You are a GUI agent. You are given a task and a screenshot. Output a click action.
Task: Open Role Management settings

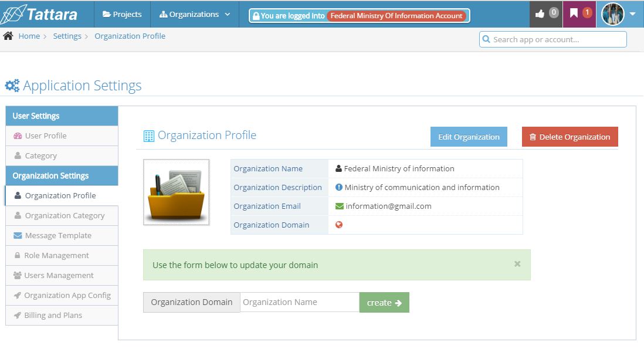pyautogui.click(x=62, y=256)
